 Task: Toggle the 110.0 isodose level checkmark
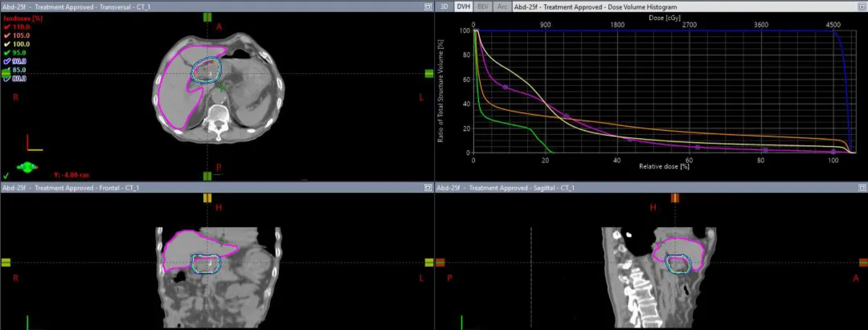tap(6, 27)
